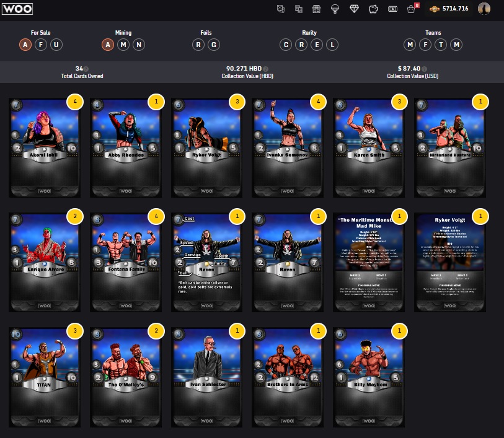The image size is (504, 438).
Task: Open the annotated Raven card with Cost label
Action: [x=206, y=262]
